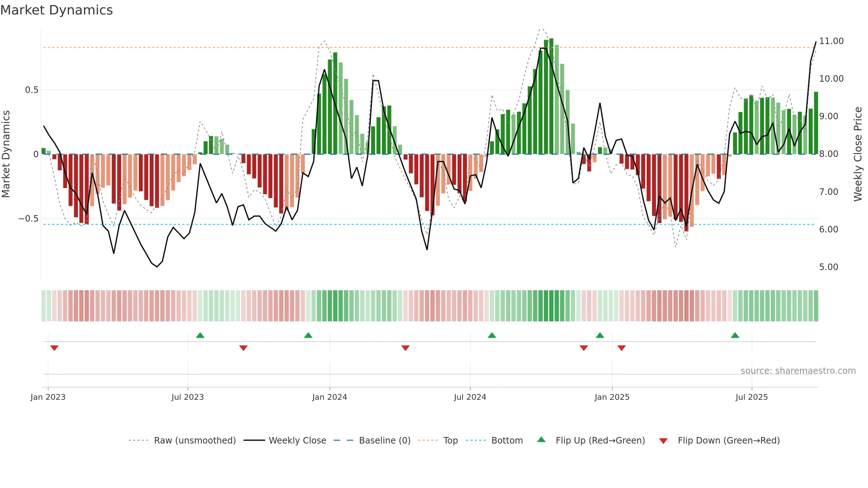
Task: Click the last green bar at chart's right end
Action: coord(816,123)
